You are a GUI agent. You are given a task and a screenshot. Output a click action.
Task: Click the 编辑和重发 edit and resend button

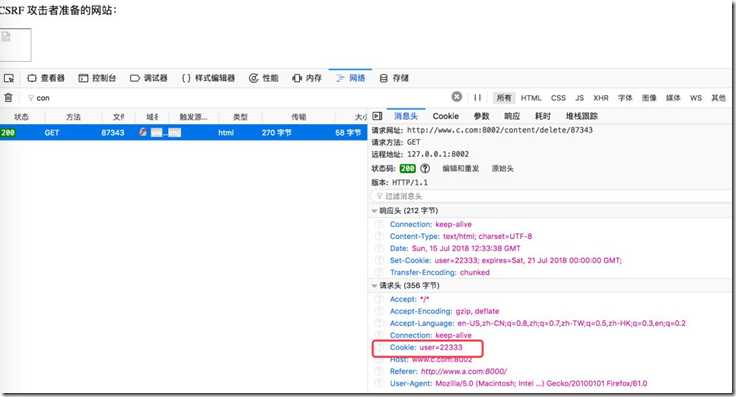click(460, 168)
